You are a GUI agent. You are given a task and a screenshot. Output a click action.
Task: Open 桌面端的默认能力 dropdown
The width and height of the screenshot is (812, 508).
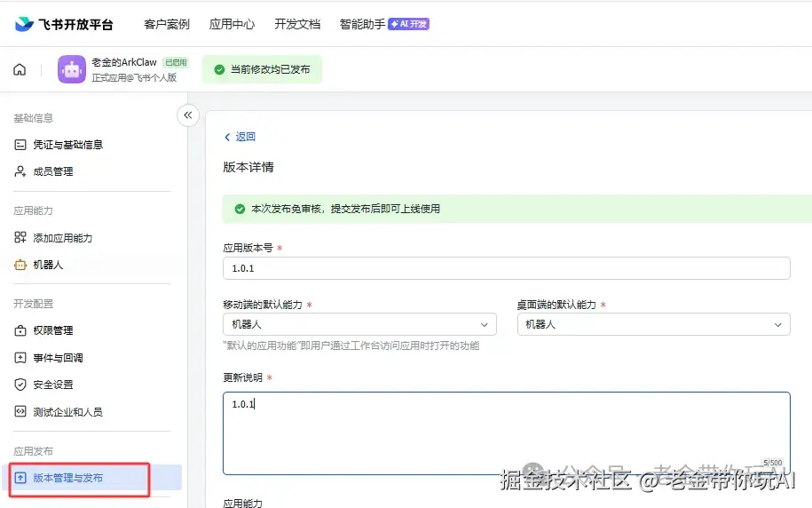653,324
